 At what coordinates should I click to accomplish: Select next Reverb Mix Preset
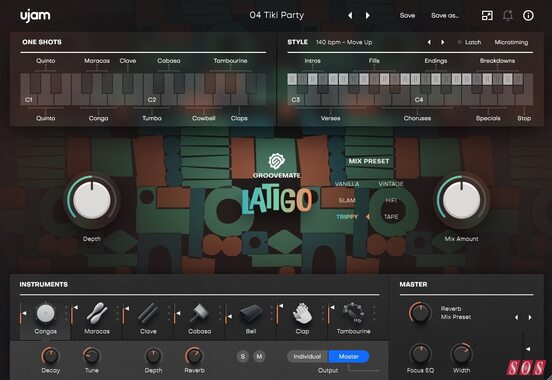point(530,317)
